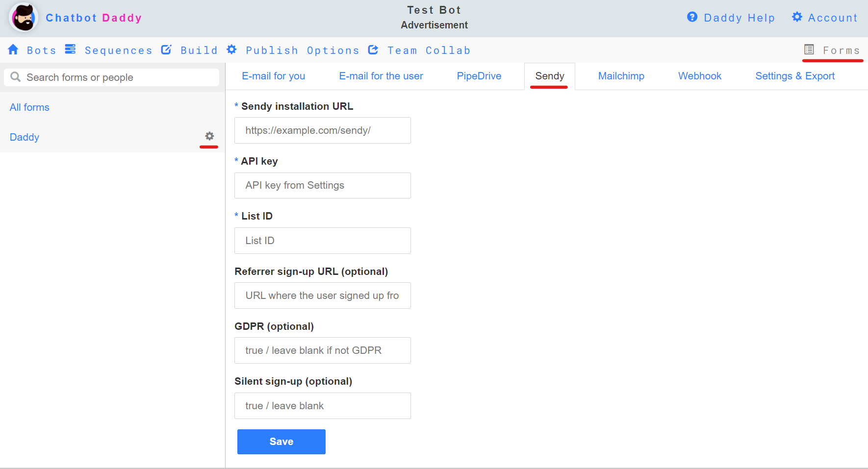This screenshot has height=469, width=868.
Task: Open the Mailchimp tab
Action: click(621, 76)
